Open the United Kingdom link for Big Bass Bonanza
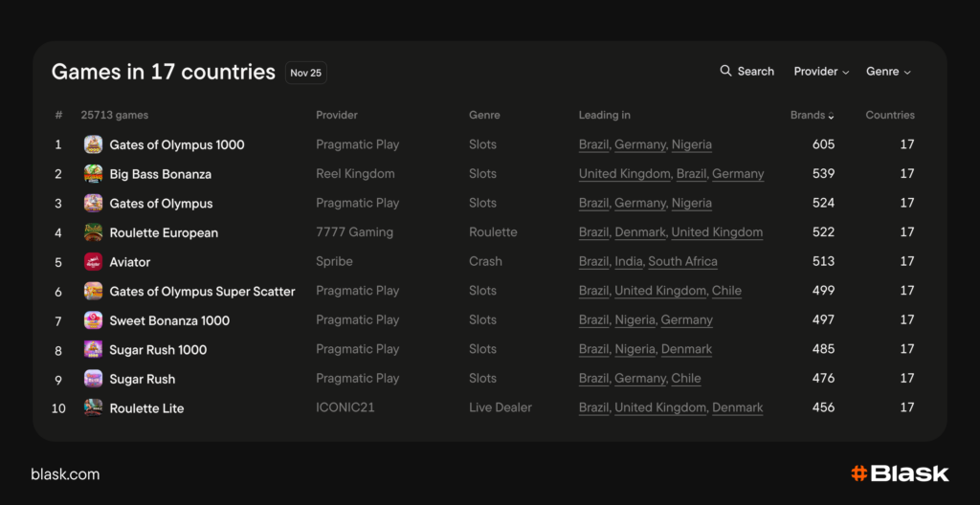Viewport: 980px width, 505px height. pyautogui.click(x=624, y=174)
